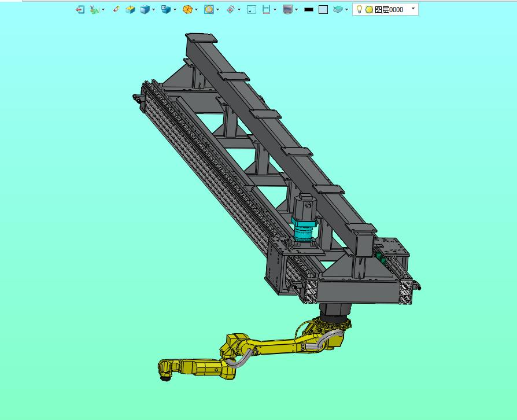517x420 pixels.
Task: Click the cube with view label icon
Action: [x=166, y=10]
